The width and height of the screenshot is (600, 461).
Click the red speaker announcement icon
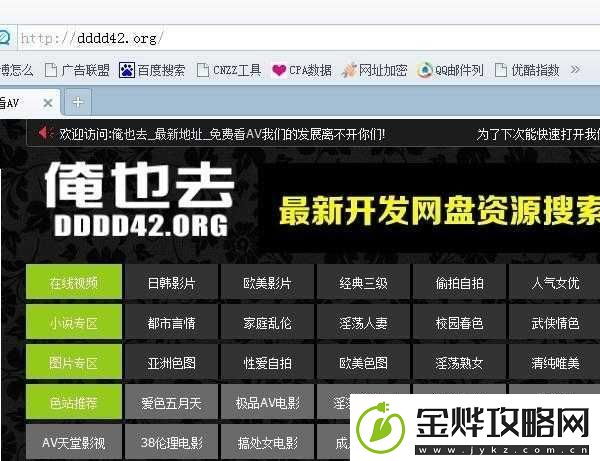pos(46,133)
